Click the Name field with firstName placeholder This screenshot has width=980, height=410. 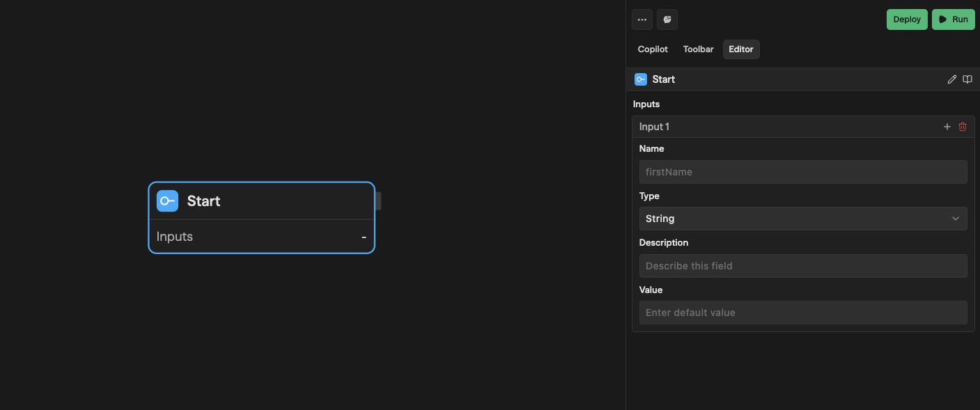pos(802,172)
